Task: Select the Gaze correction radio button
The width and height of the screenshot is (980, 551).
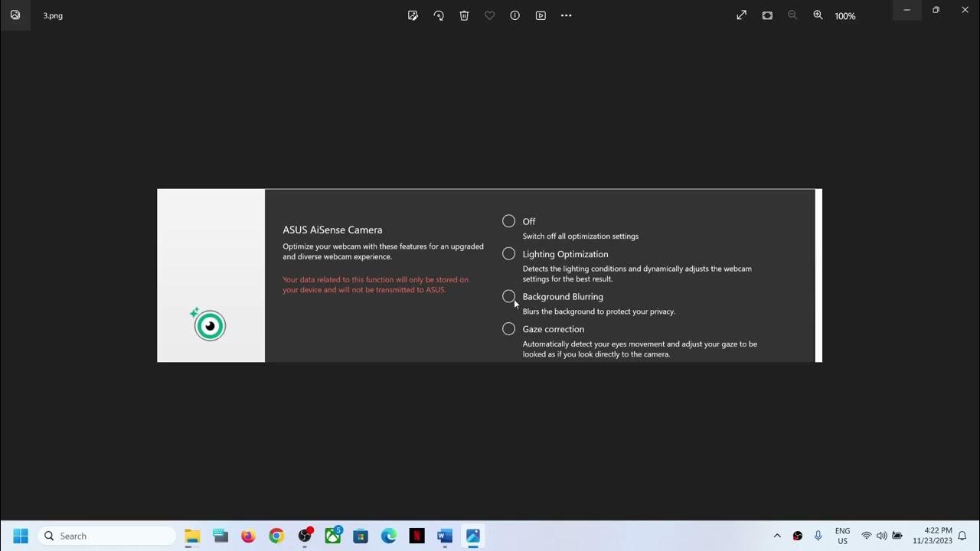Action: click(x=508, y=329)
